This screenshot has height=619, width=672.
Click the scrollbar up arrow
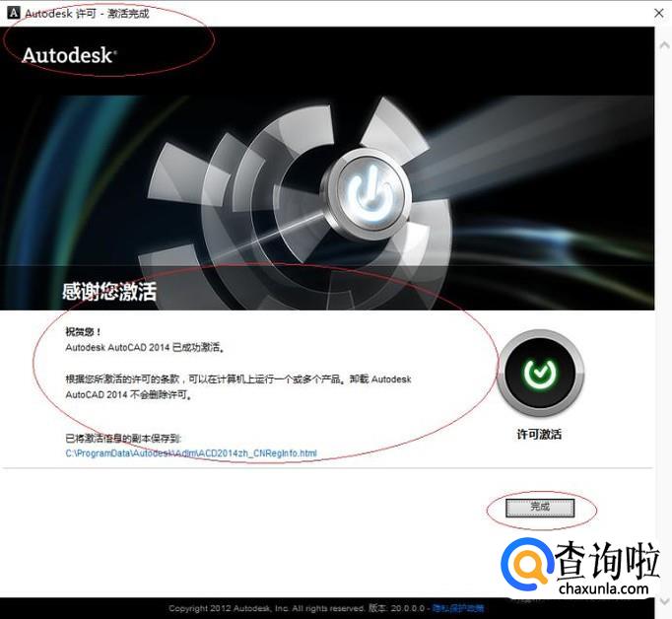pos(664,44)
